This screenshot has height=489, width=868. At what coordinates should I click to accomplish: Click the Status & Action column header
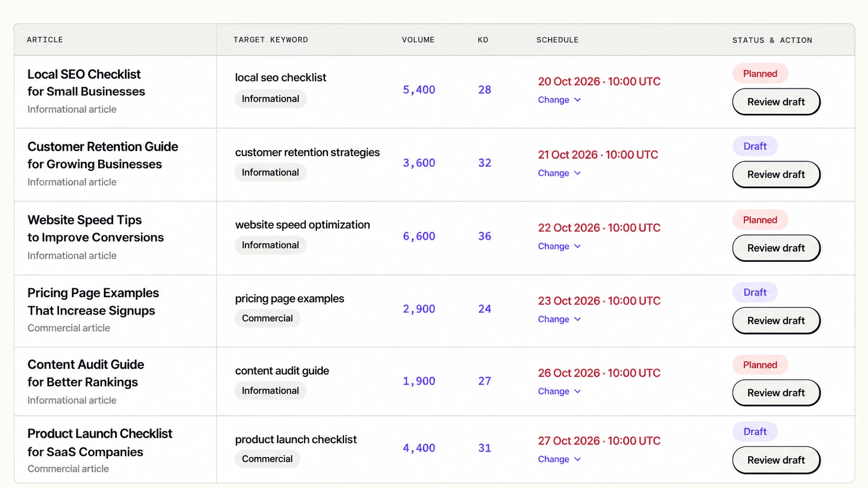click(x=772, y=40)
